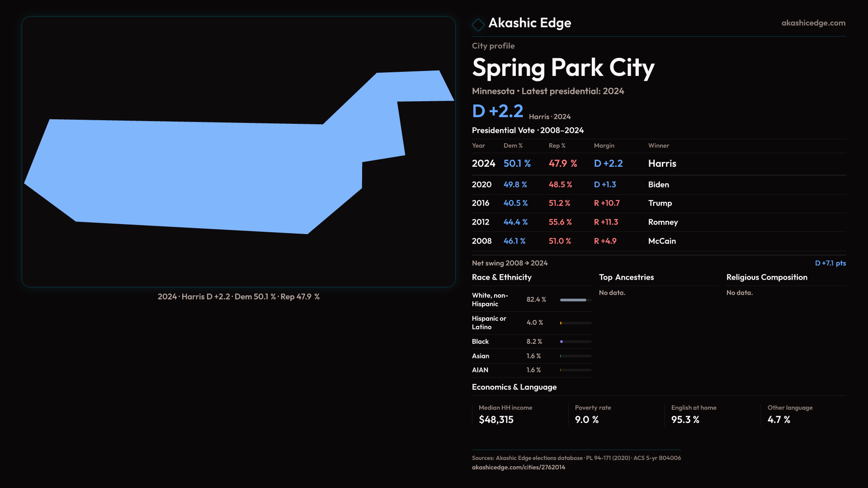The image size is (868, 488).
Task: Click the map caption below the map
Action: tap(238, 297)
